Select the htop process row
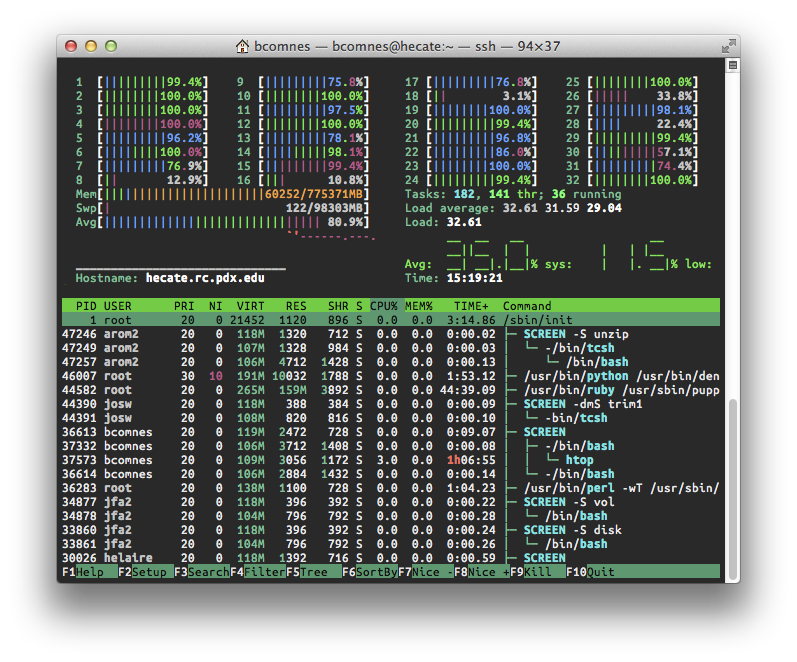 pos(391,460)
